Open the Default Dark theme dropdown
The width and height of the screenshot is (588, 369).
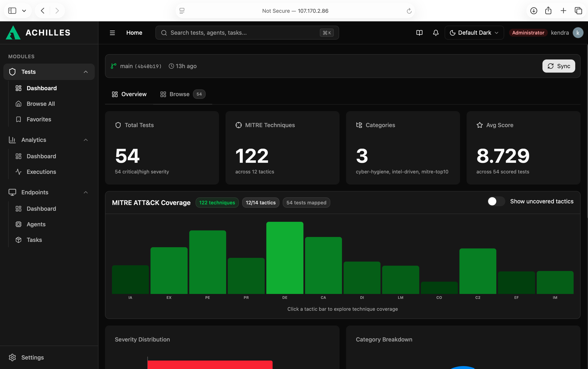(474, 33)
